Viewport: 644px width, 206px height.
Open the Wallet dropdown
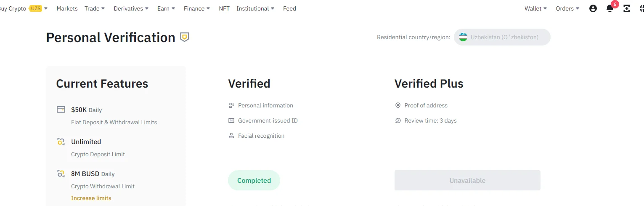[536, 8]
